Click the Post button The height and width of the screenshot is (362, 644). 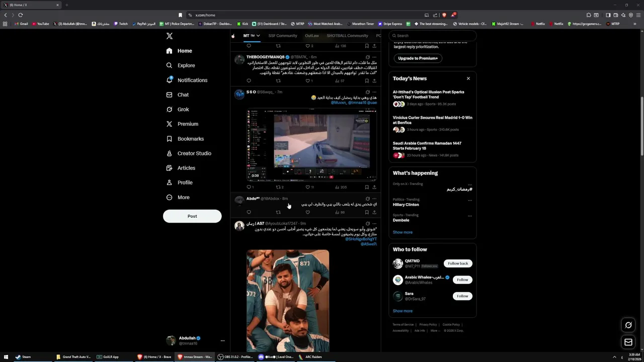click(192, 216)
